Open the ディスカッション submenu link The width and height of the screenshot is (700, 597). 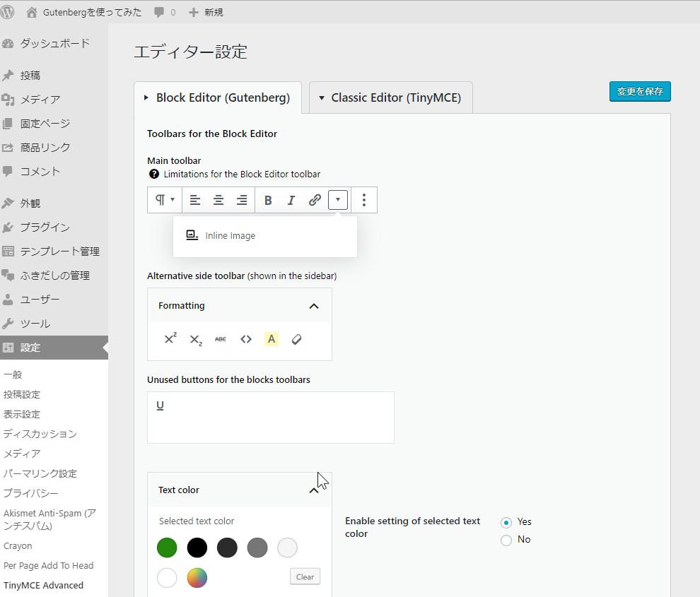point(40,434)
